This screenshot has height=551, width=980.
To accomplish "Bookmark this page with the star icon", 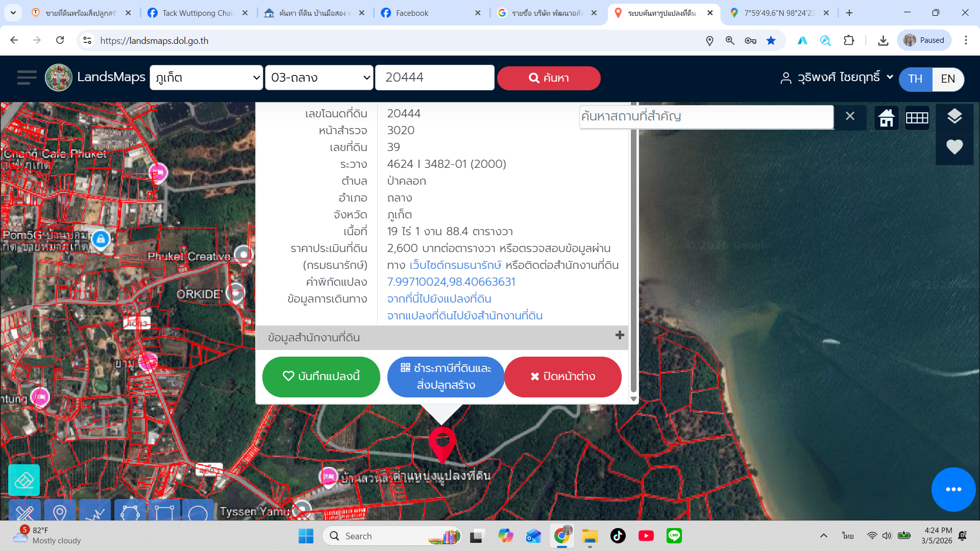I will 771,40.
